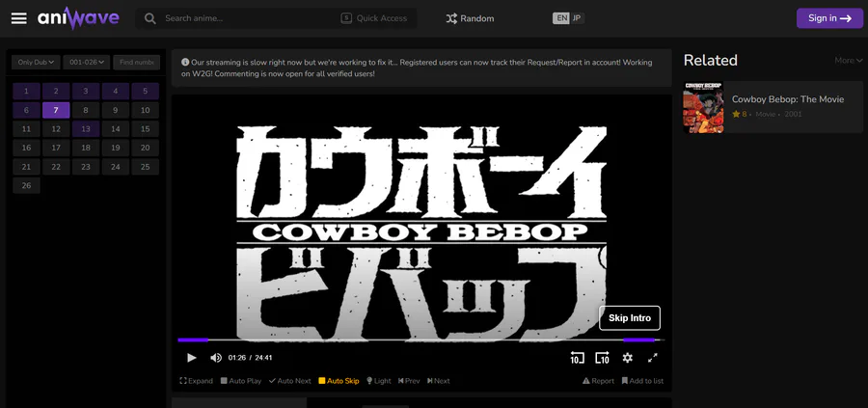Go to Next episode

(x=439, y=381)
